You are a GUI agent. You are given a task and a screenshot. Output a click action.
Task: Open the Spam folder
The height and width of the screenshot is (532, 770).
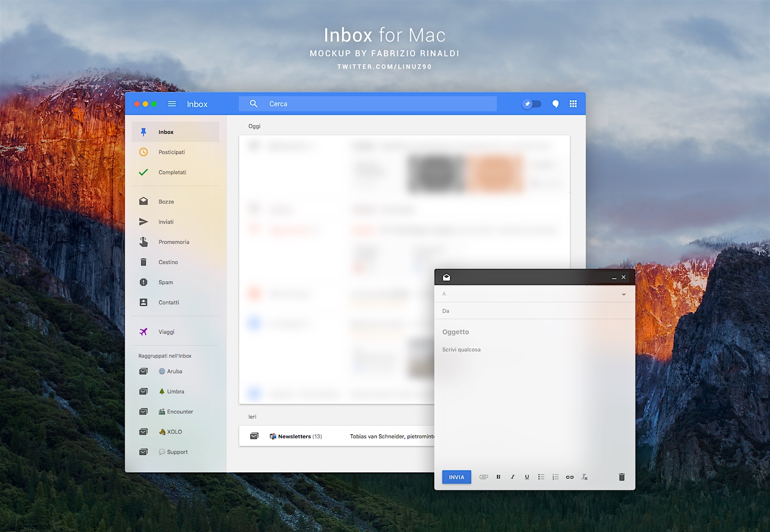(176, 282)
